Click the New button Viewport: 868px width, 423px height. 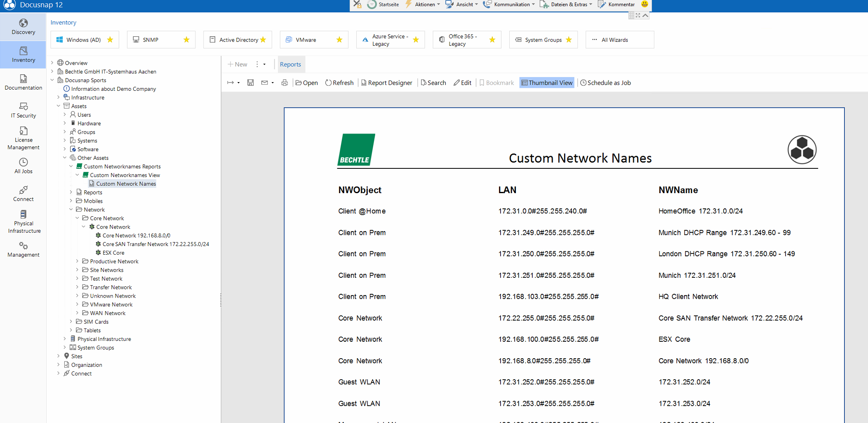click(238, 64)
